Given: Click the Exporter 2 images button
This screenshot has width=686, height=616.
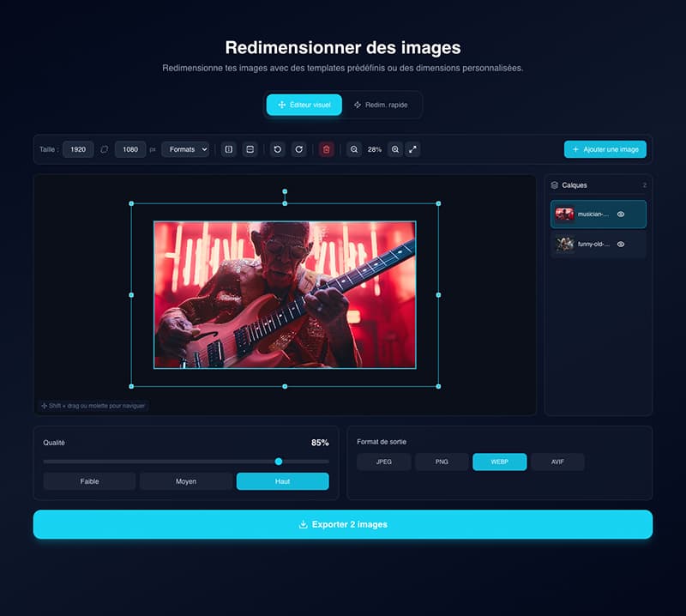Looking at the screenshot, I should click(x=342, y=524).
